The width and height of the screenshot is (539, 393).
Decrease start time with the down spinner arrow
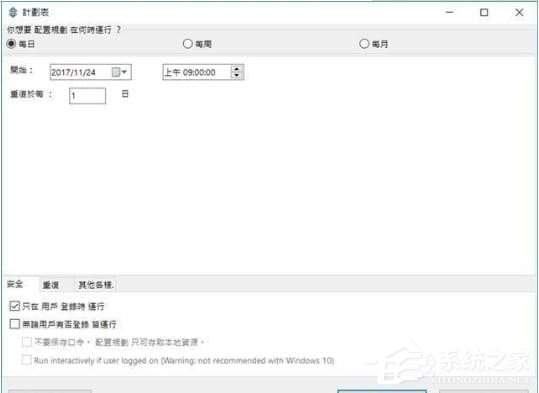236,76
